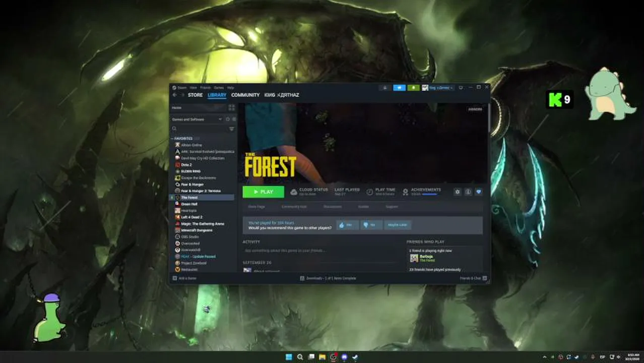Click the favorite heart icon
The height and width of the screenshot is (363, 644).
click(479, 192)
